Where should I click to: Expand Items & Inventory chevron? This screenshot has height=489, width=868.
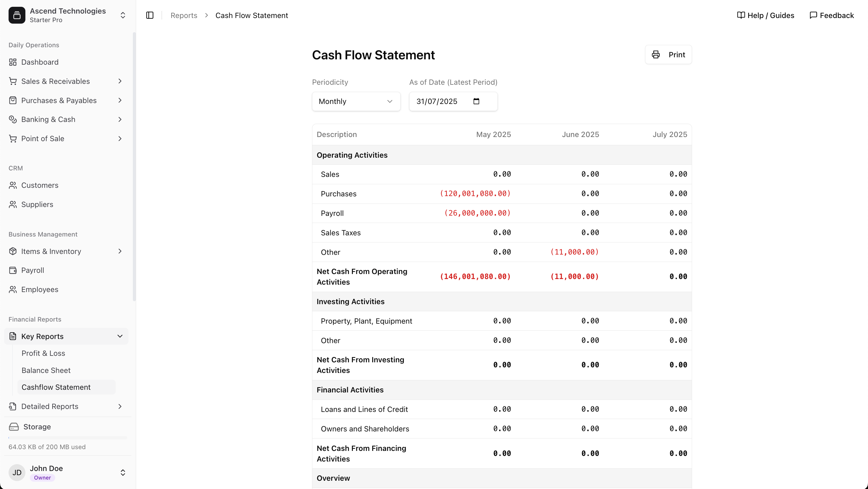click(x=120, y=251)
